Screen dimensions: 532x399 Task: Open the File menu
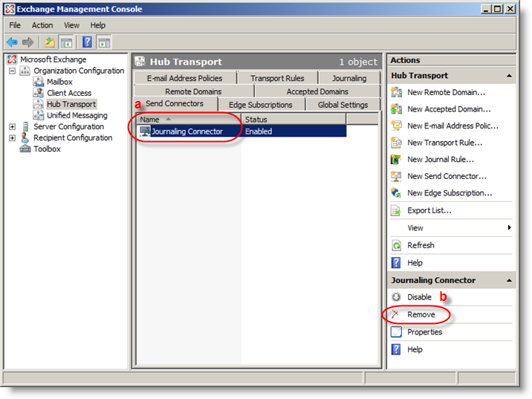pos(15,25)
